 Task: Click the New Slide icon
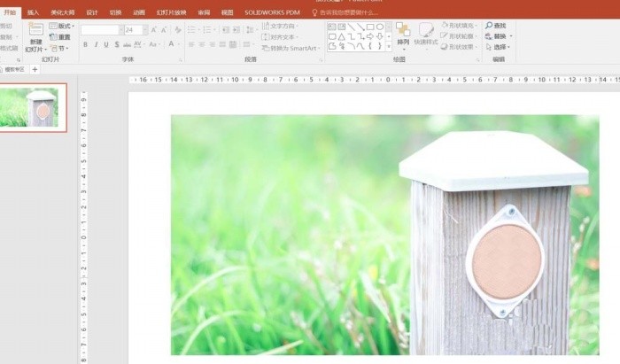[x=35, y=29]
